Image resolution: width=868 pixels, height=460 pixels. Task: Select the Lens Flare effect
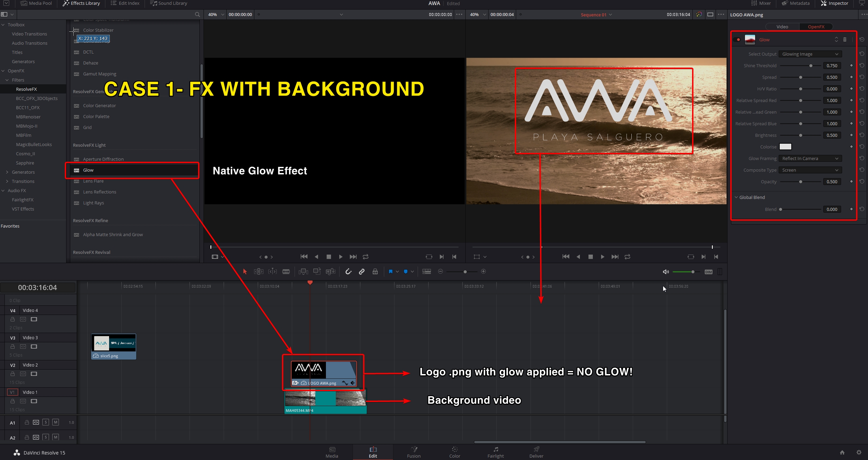tap(93, 181)
